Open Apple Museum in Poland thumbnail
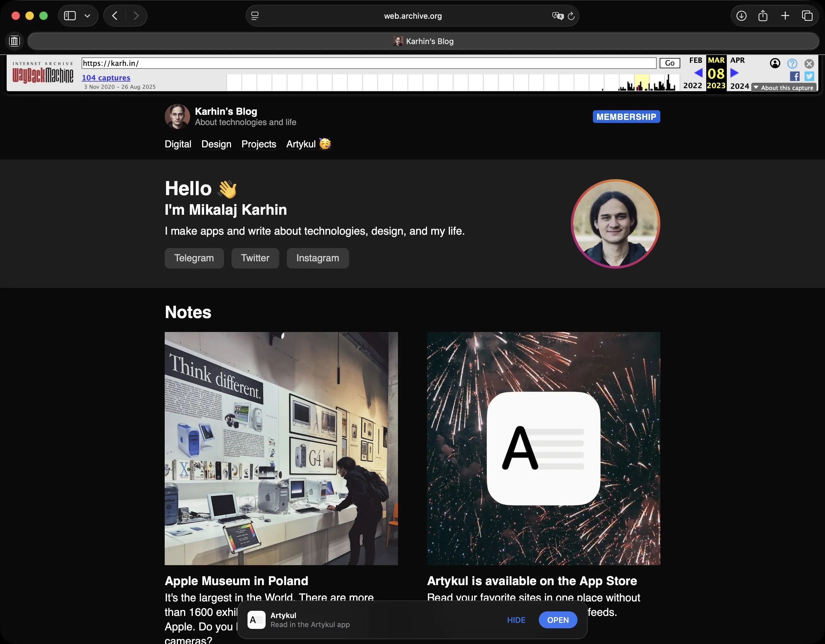The width and height of the screenshot is (825, 644). pos(281,448)
